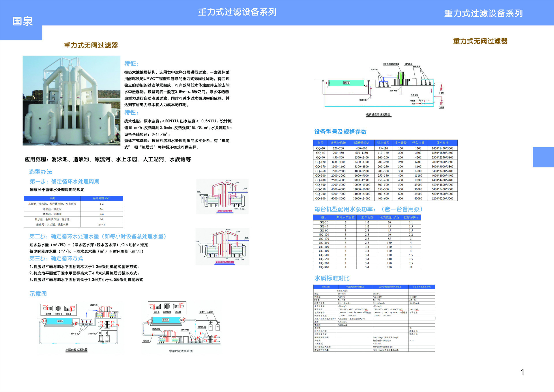Open the 重力式无阀过滤器 title on the right page
The height and width of the screenshot is (392, 554).
click(480, 41)
